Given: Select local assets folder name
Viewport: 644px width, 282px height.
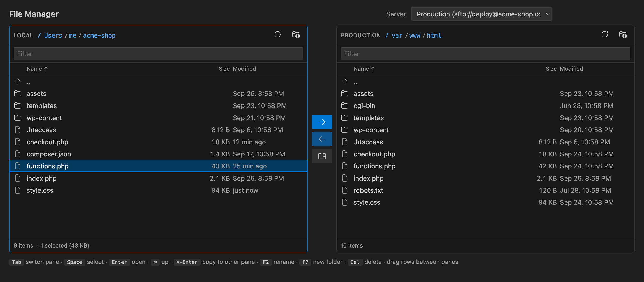Looking at the screenshot, I should [x=36, y=94].
